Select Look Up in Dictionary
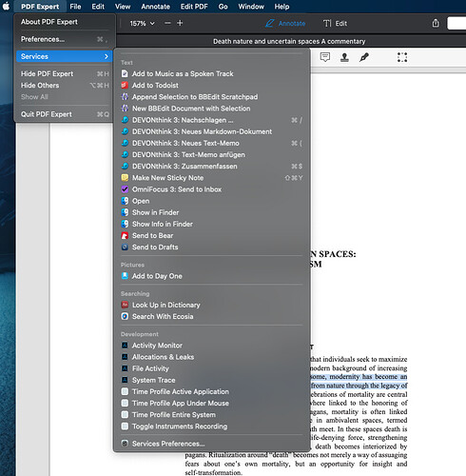The width and height of the screenshot is (466, 476). (x=212, y=305)
